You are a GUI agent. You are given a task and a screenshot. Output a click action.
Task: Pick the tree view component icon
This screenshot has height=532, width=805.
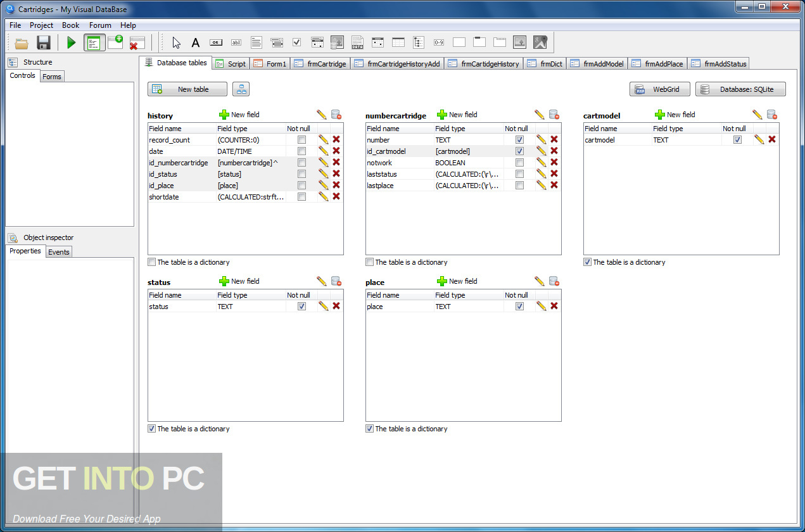(419, 42)
